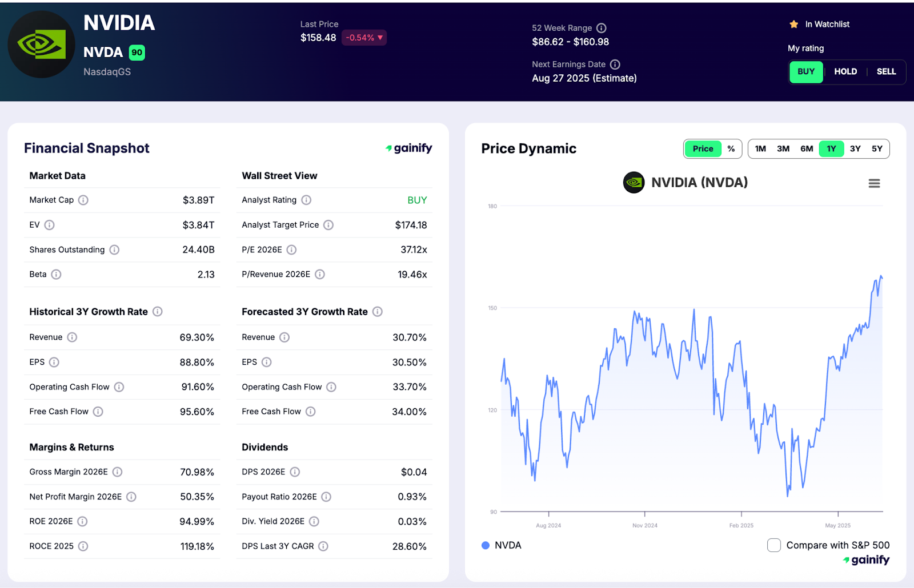Click ROE 2026E info icon

pyautogui.click(x=82, y=521)
